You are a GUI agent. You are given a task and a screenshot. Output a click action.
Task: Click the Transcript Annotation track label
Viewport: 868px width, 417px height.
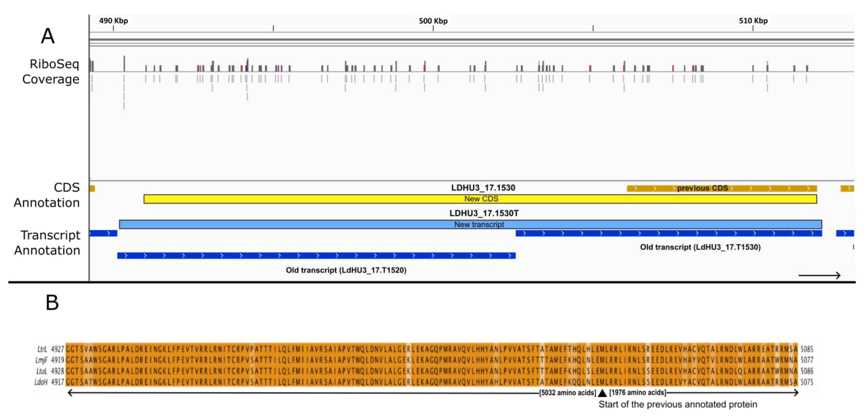point(47,243)
